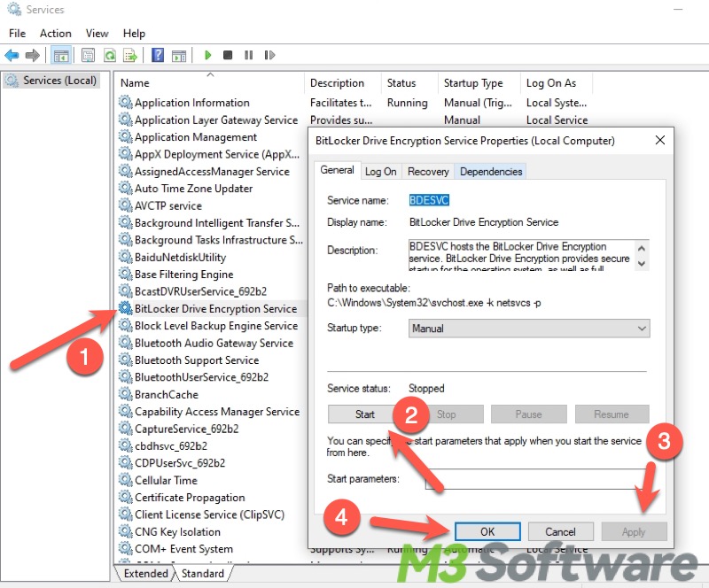Toggle the Show/Hide Action Pane icon
The height and width of the screenshot is (588, 709).
click(x=179, y=56)
